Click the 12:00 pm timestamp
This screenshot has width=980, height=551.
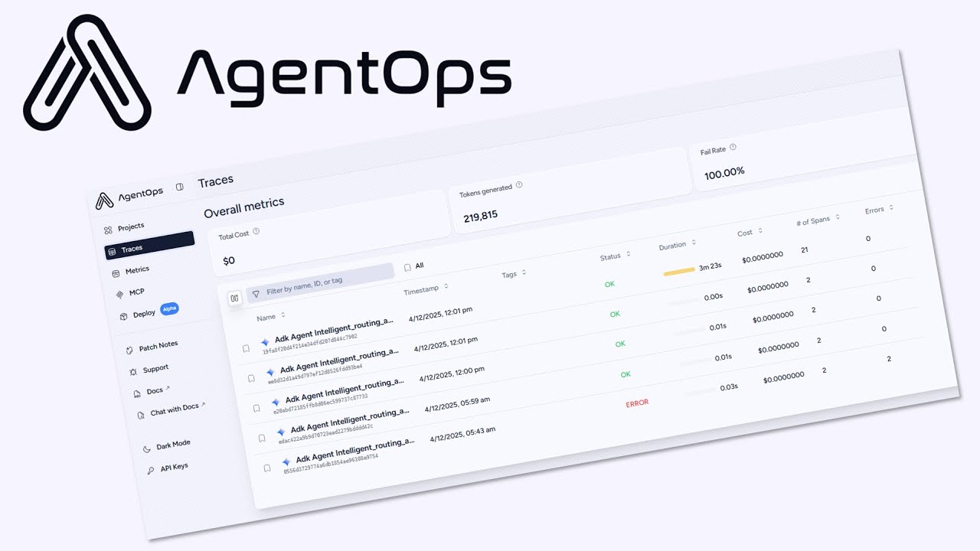452,373
